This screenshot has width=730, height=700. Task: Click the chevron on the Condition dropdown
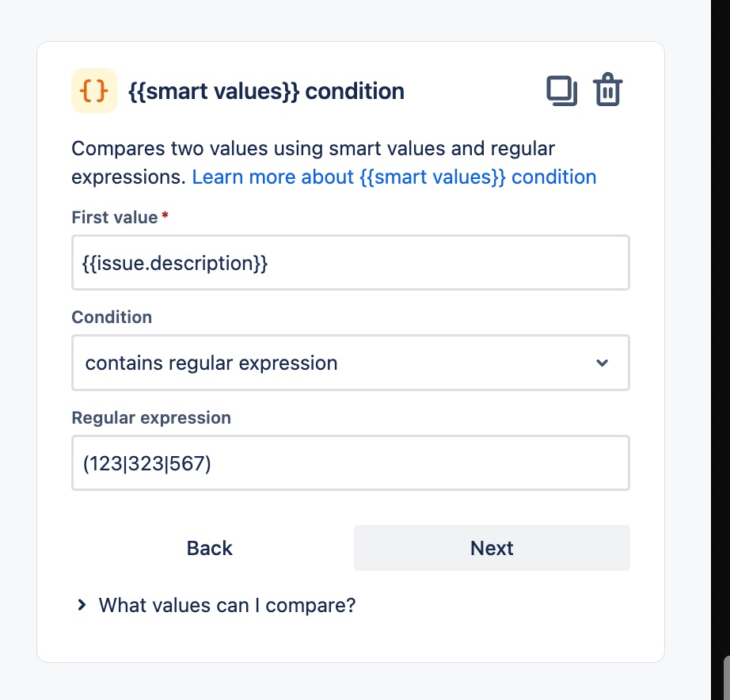coord(603,363)
